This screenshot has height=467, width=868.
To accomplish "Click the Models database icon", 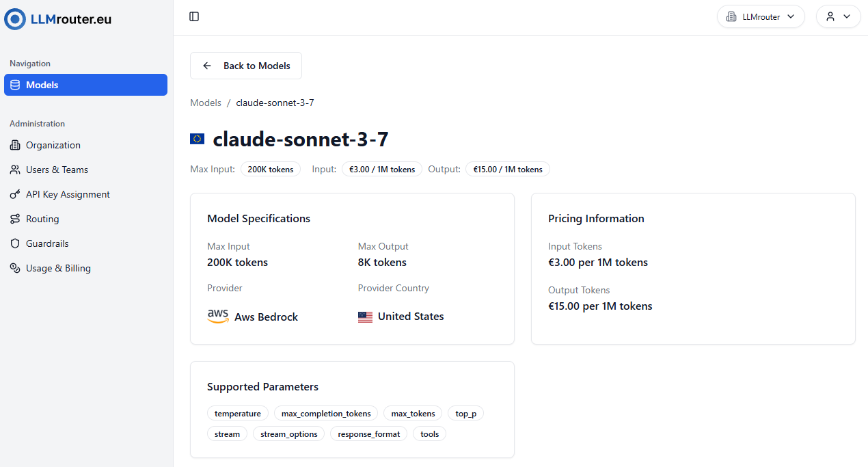I will tap(15, 85).
